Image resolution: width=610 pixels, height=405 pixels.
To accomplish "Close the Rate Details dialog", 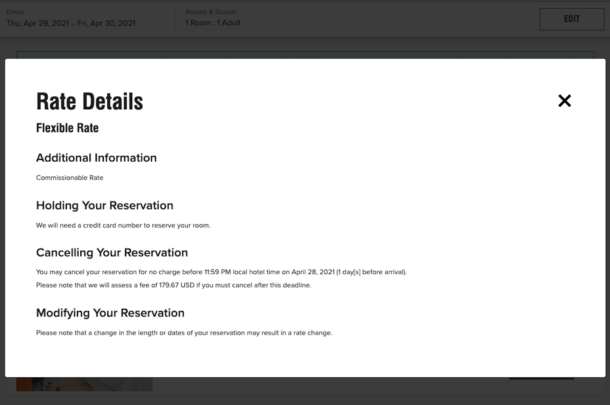I will (x=564, y=100).
